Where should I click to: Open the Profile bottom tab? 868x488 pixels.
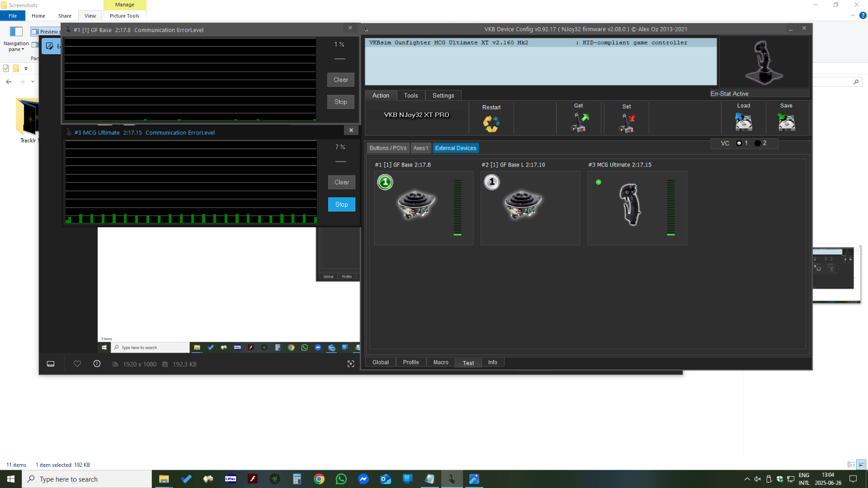[411, 362]
